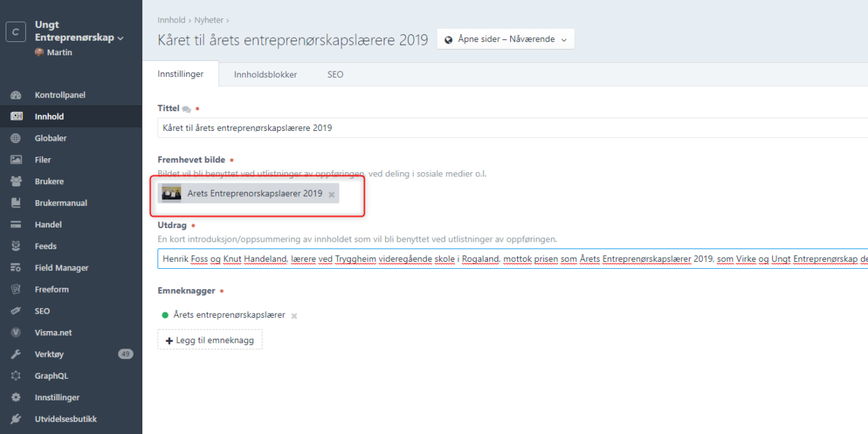Click the Brukermanual book icon
The image size is (868, 434).
(16, 203)
